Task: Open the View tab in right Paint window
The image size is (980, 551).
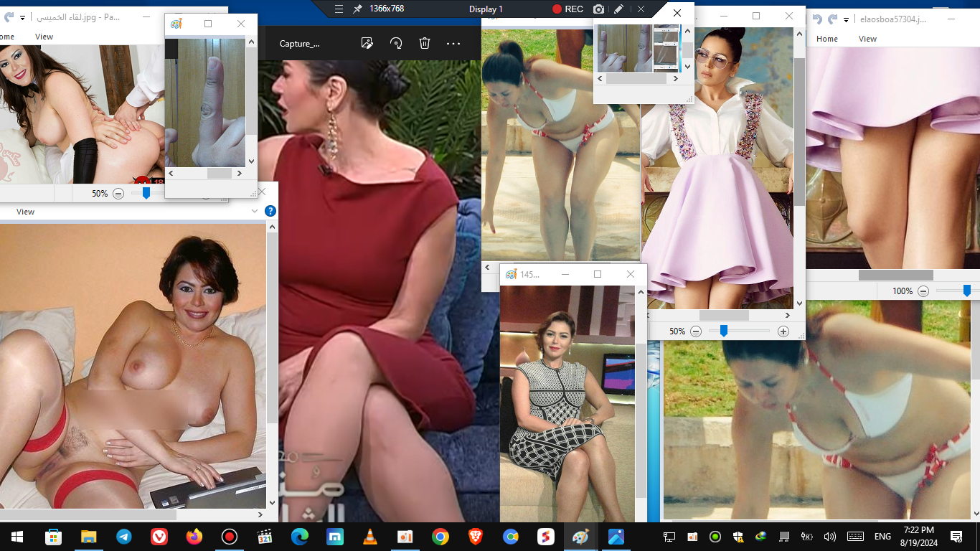Action: 867,39
